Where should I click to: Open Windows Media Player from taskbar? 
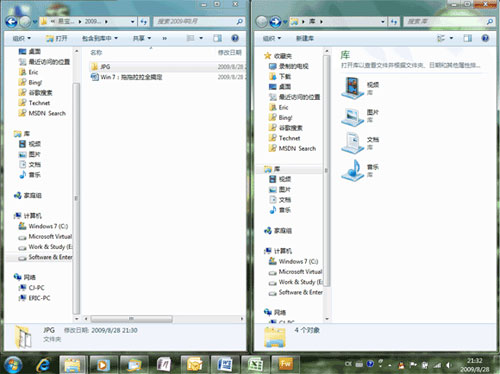point(102,365)
